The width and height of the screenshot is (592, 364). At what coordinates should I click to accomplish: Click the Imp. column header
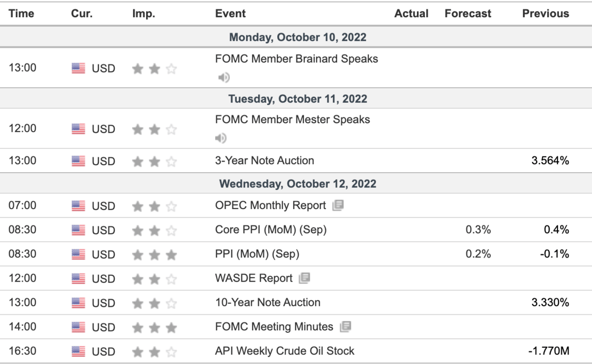[x=144, y=14]
